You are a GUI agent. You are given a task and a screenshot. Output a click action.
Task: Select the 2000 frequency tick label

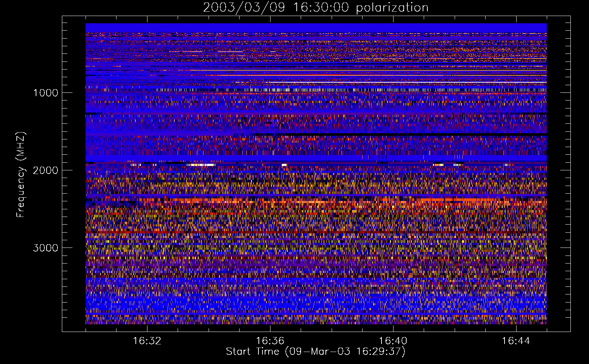pos(46,170)
